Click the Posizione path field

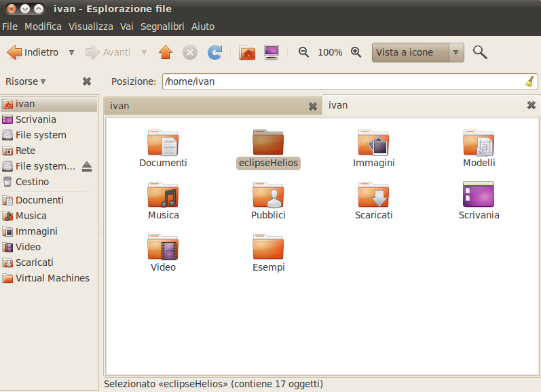pos(350,81)
